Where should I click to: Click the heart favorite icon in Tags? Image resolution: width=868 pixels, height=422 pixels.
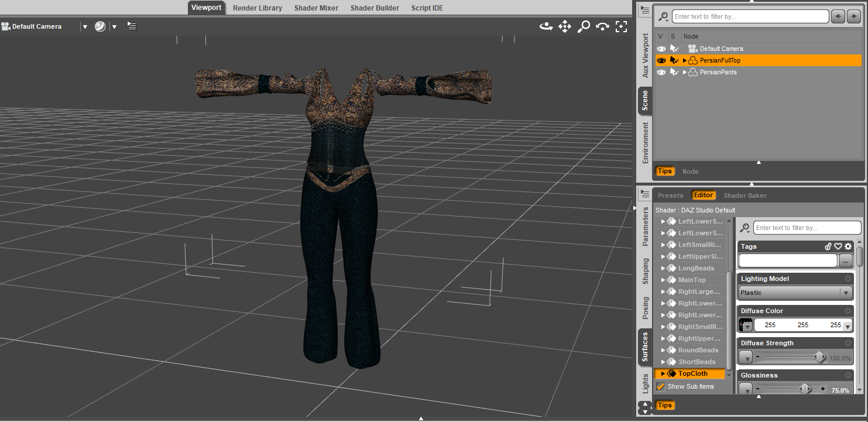click(x=838, y=246)
